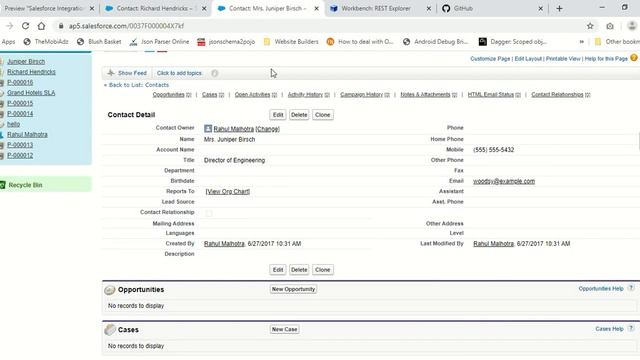Screen dimensions: 640x360
Task: Click the contact owner user icon
Action: (x=208, y=129)
